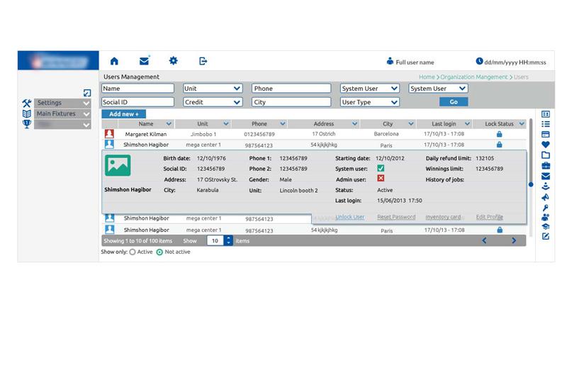The width and height of the screenshot is (567, 392).
Task: Click the Unlock User link
Action: pyautogui.click(x=350, y=217)
